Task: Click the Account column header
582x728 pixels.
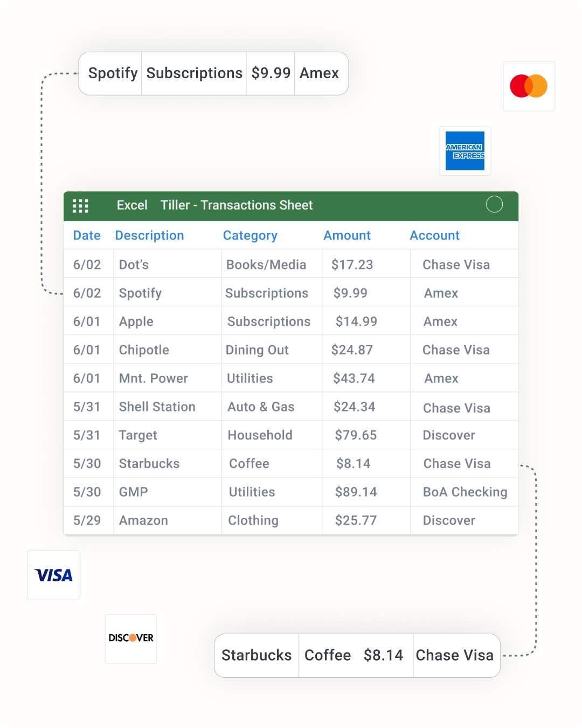Action: tap(435, 236)
